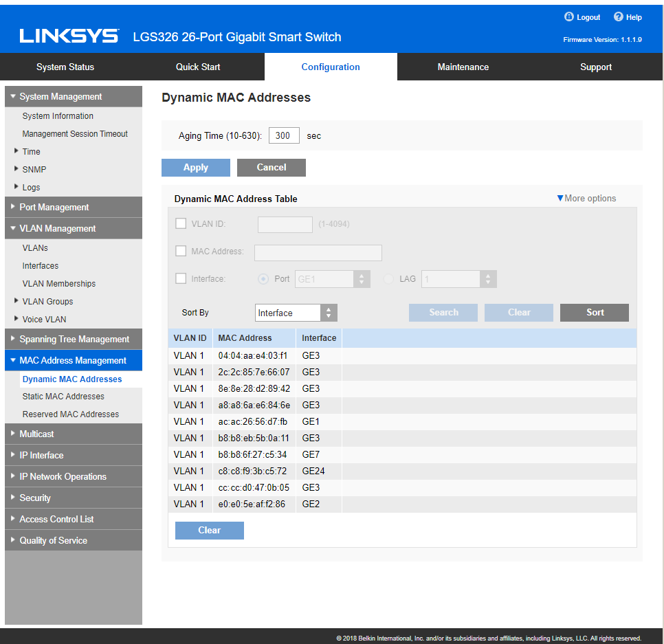Image resolution: width=664 pixels, height=644 pixels.
Task: Collapse the More options triangle
Action: pyautogui.click(x=560, y=199)
